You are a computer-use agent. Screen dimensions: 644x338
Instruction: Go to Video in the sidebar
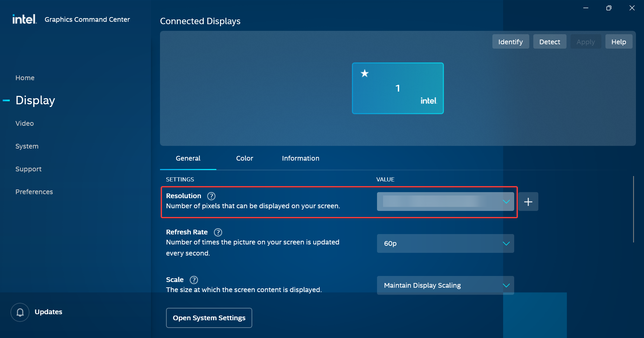tap(24, 123)
